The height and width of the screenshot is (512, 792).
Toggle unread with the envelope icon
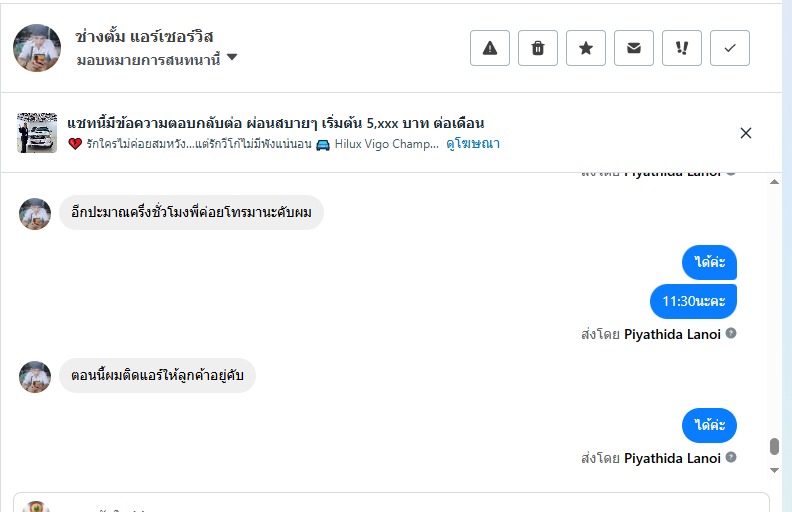(x=634, y=48)
